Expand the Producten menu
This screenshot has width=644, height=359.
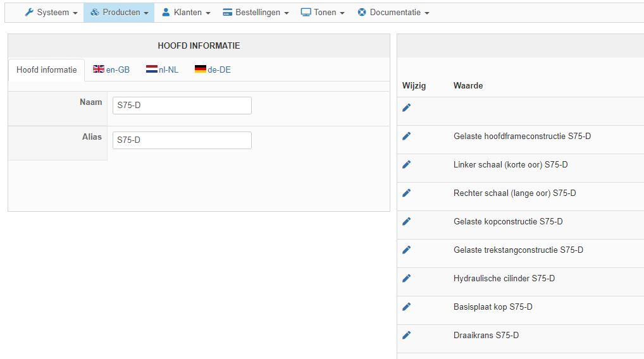(119, 12)
